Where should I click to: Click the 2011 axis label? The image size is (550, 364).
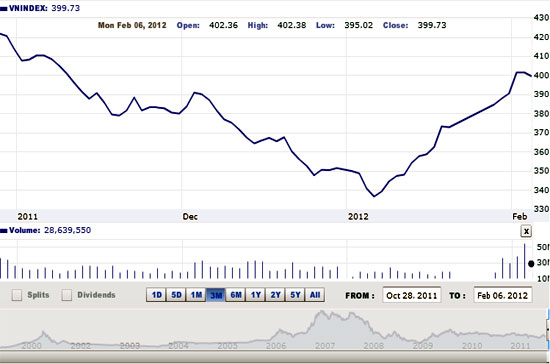point(27,217)
